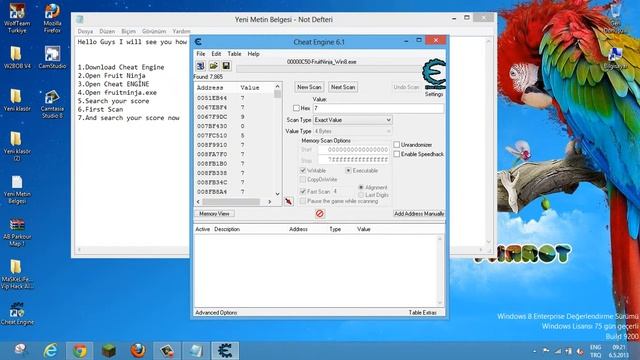The image size is (640, 360).
Task: Click the first taskbar icon on the left
Action: click(x=20, y=350)
